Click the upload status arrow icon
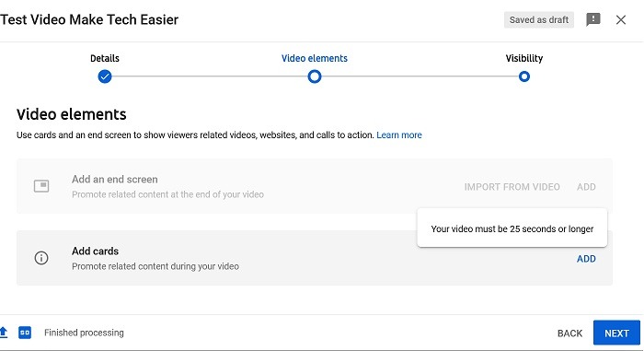Image resolution: width=644 pixels, height=351 pixels. tap(4, 332)
